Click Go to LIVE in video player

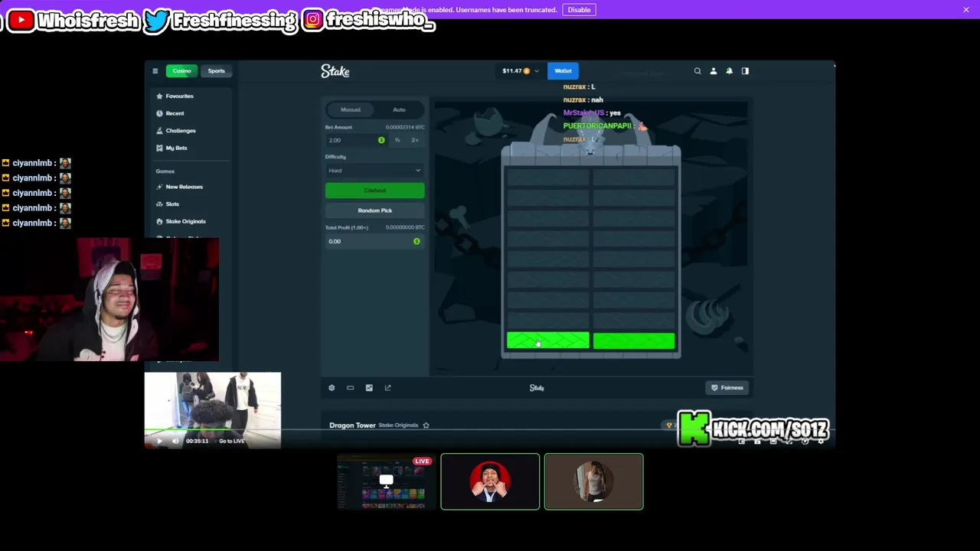(231, 441)
